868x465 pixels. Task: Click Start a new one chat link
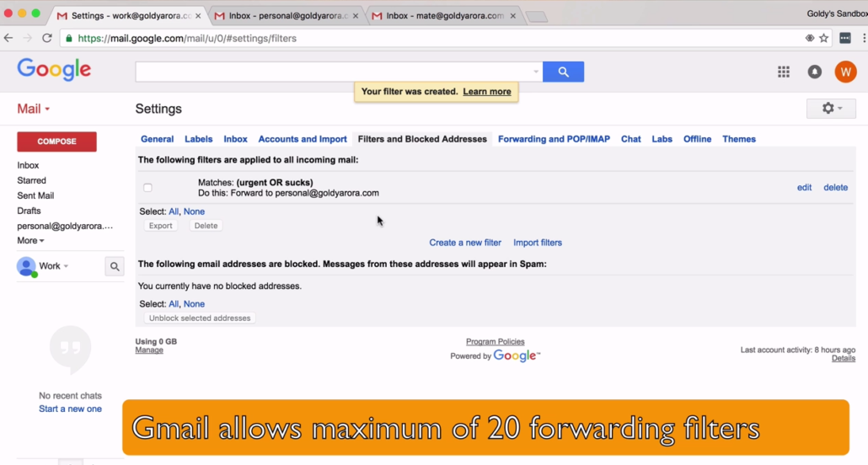tap(70, 409)
